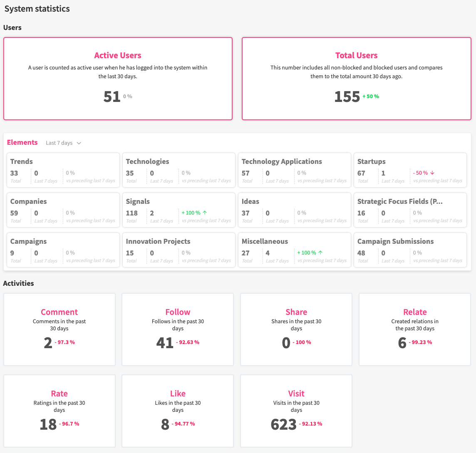Open the Campaign Submissions card

[x=410, y=250]
